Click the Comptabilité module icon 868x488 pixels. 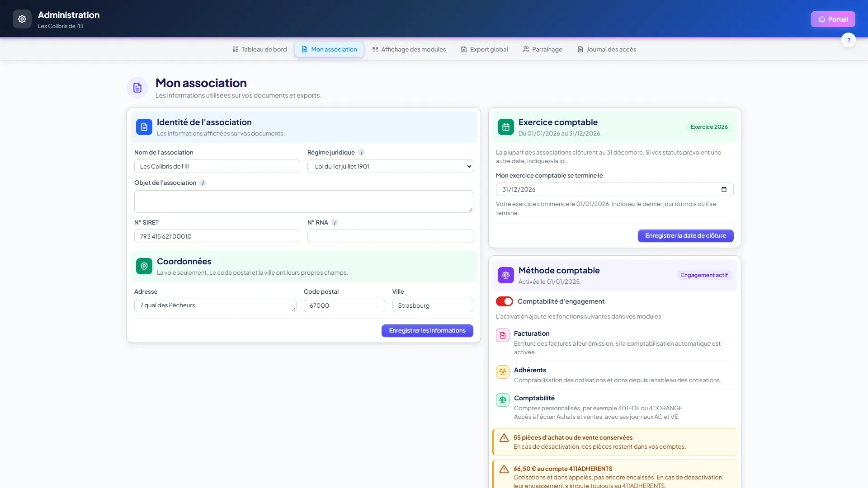503,400
